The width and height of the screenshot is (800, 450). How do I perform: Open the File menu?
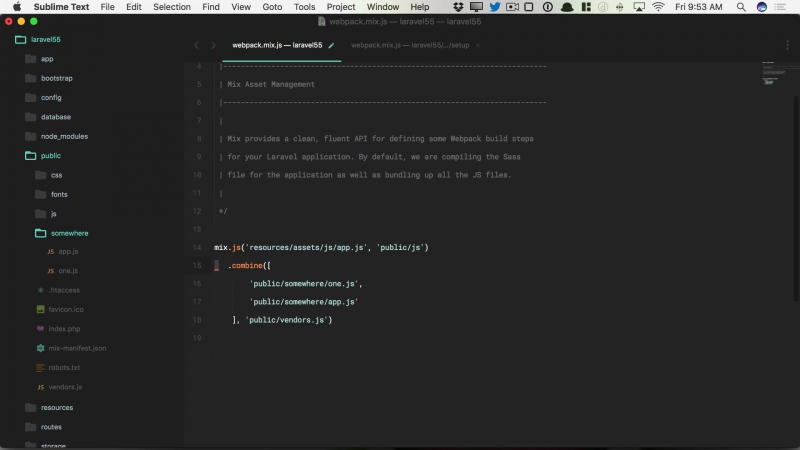107,7
